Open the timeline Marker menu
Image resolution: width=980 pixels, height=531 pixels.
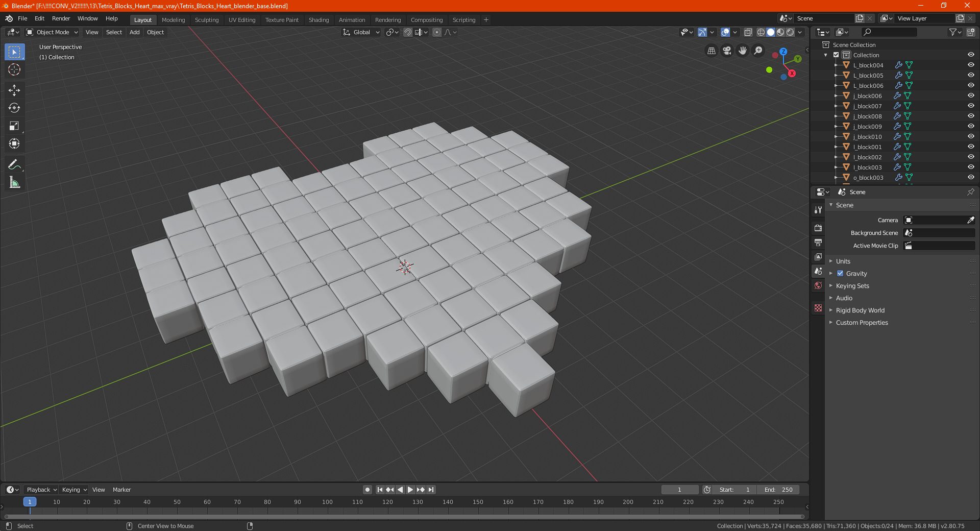coord(121,490)
